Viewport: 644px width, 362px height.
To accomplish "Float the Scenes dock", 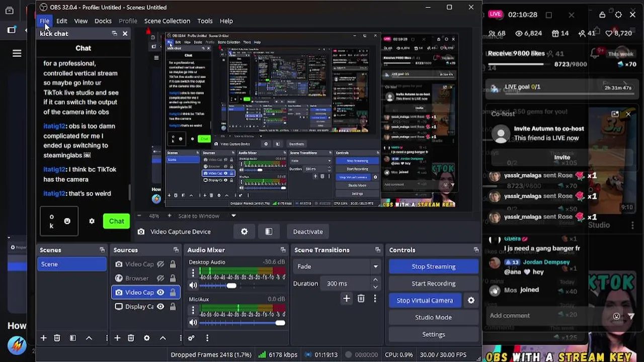I will (x=102, y=250).
